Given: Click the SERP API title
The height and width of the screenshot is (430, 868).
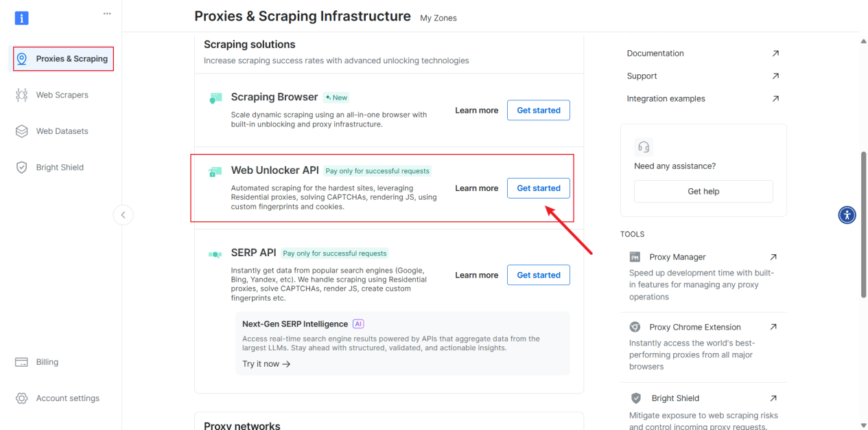Looking at the screenshot, I should coord(254,253).
